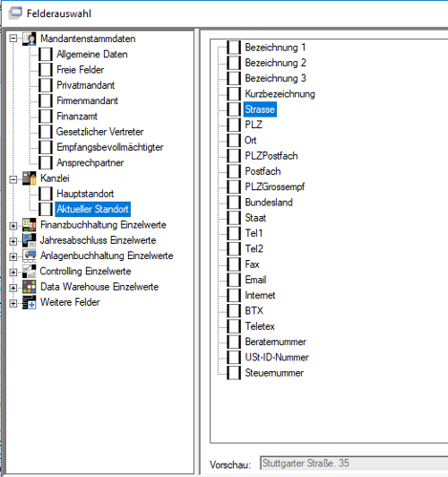Click the Anlagenbuchhaltung Einzelwerte truck icon
The image size is (448, 477).
pos(30,256)
